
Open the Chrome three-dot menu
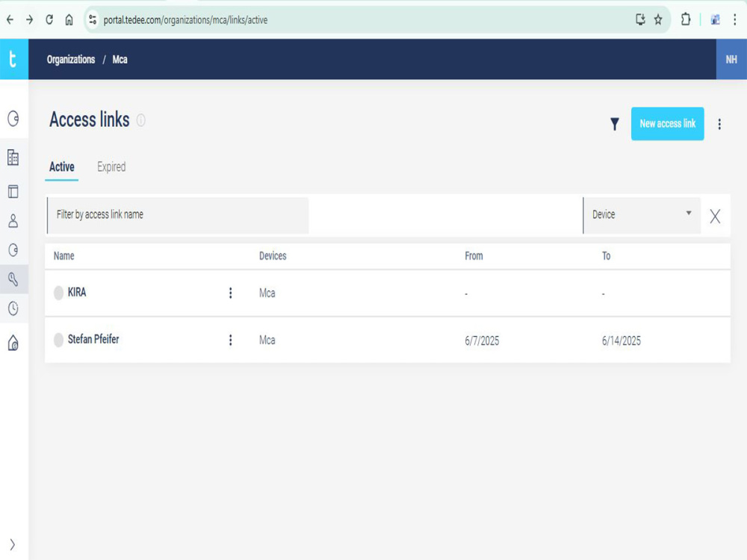[x=734, y=19]
